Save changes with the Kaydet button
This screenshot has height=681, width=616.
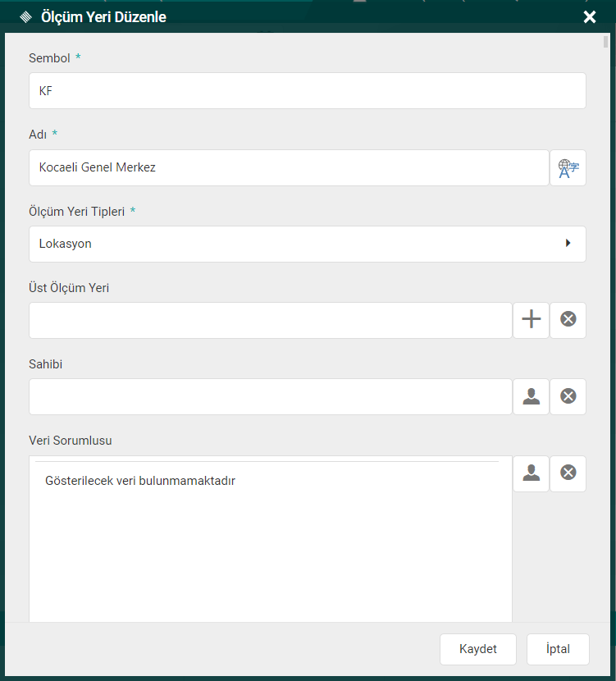[x=478, y=649]
